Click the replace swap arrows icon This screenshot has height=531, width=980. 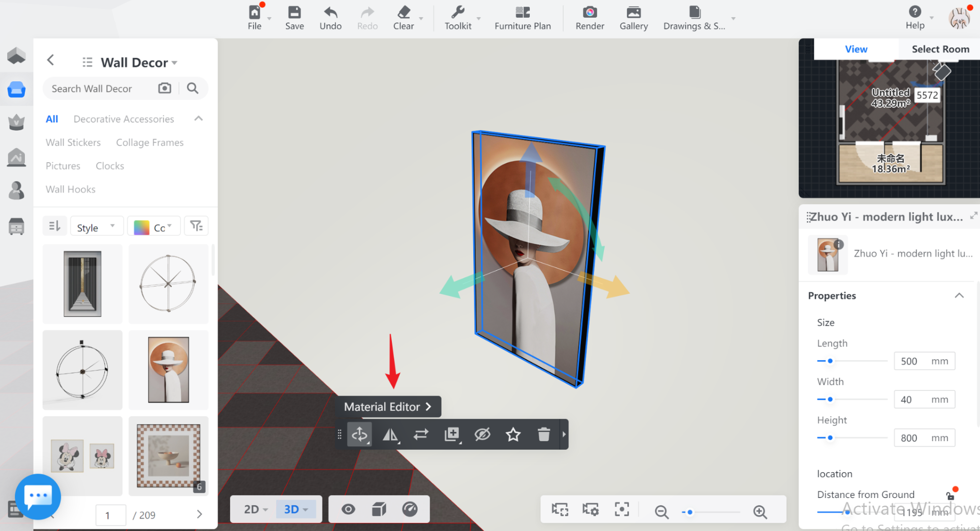coord(421,434)
